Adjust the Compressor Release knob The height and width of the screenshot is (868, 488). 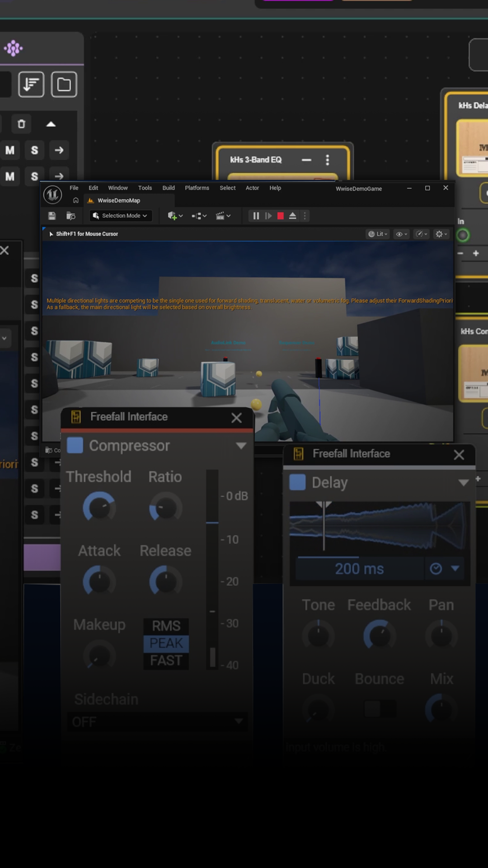[165, 582]
